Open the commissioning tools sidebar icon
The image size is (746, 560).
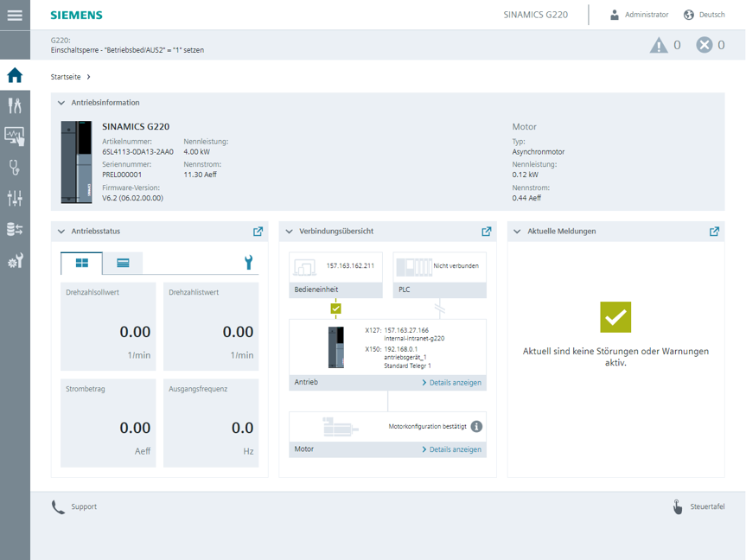click(x=15, y=105)
